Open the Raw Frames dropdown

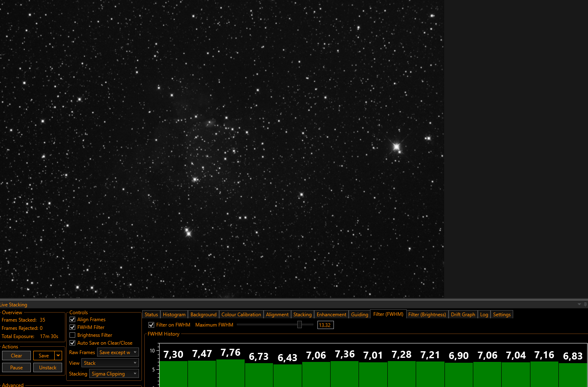point(118,352)
